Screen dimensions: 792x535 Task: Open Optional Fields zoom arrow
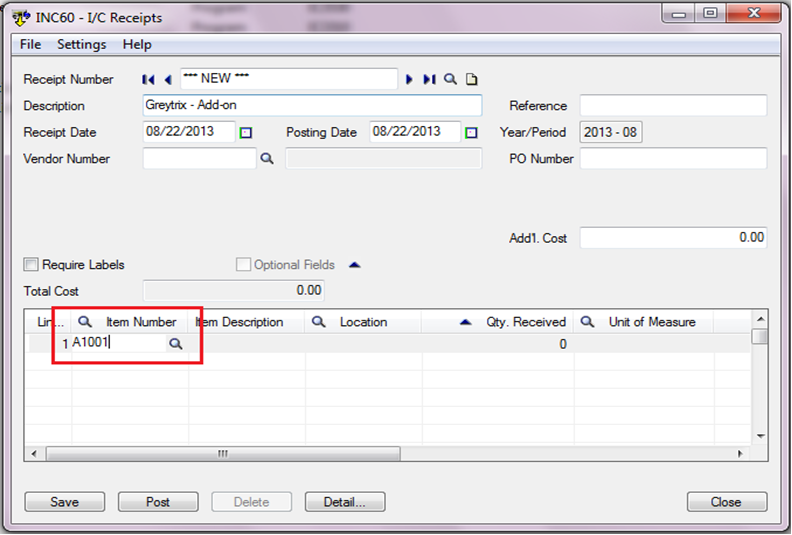[355, 265]
